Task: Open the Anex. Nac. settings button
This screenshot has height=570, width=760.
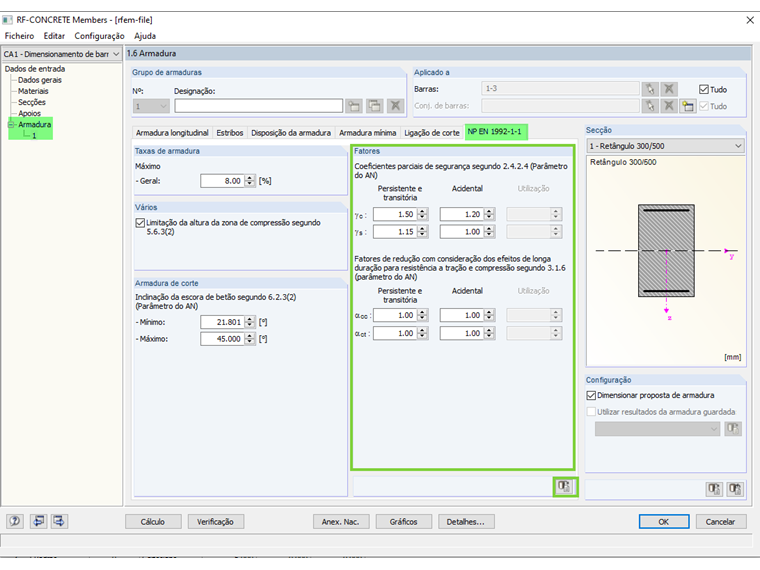Action: [341, 522]
